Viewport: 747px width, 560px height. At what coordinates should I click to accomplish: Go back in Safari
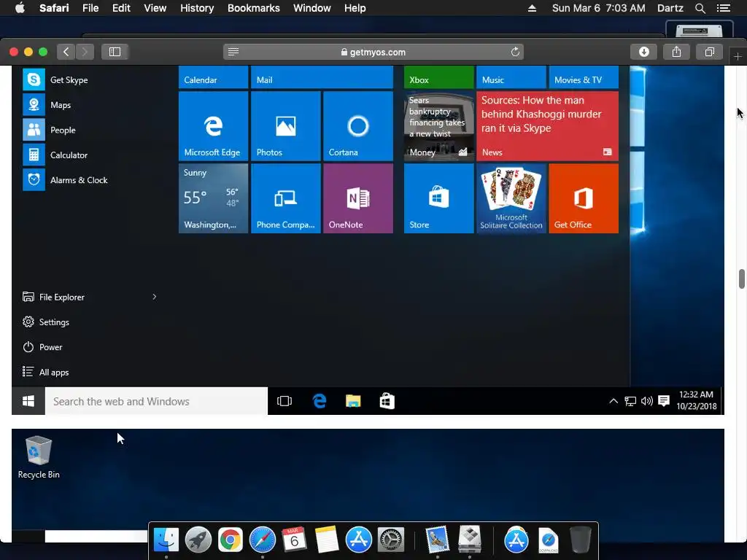(66, 52)
